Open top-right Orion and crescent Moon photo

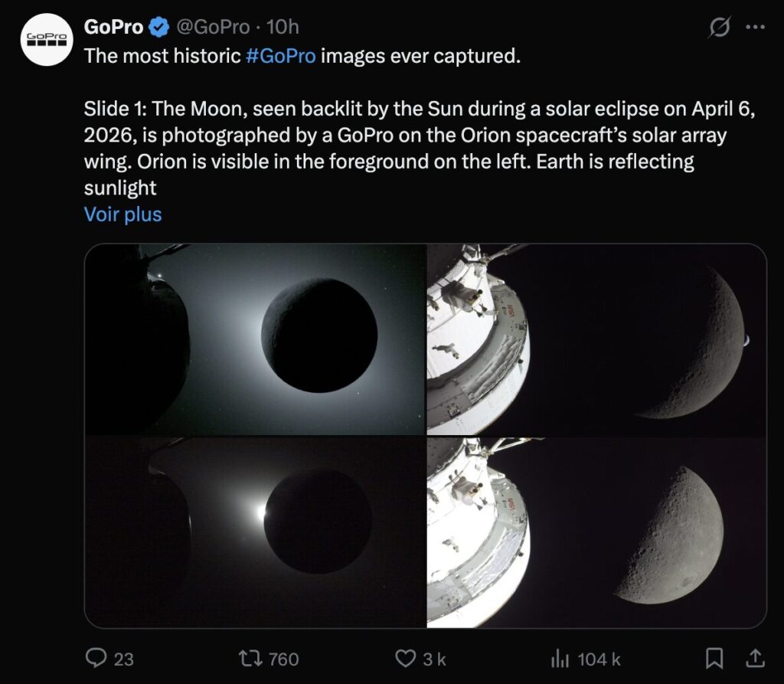596,339
